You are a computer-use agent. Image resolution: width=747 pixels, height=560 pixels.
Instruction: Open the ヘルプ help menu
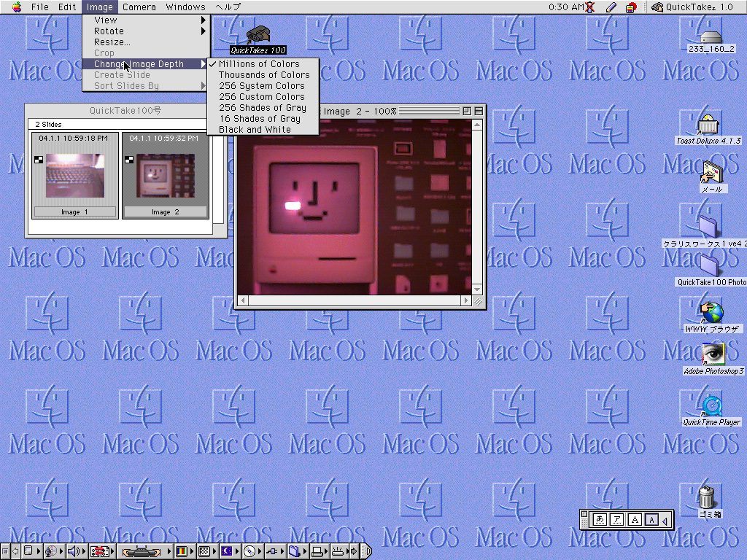point(228,7)
